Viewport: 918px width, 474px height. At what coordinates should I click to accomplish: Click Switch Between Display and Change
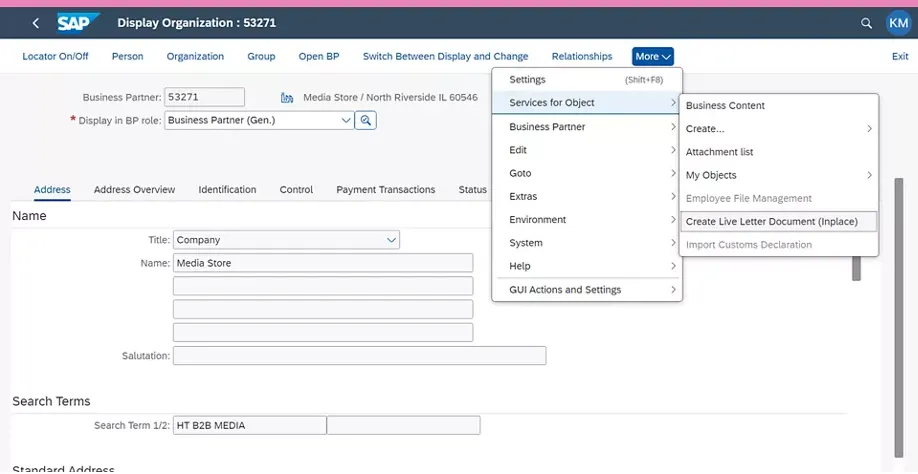coord(445,56)
